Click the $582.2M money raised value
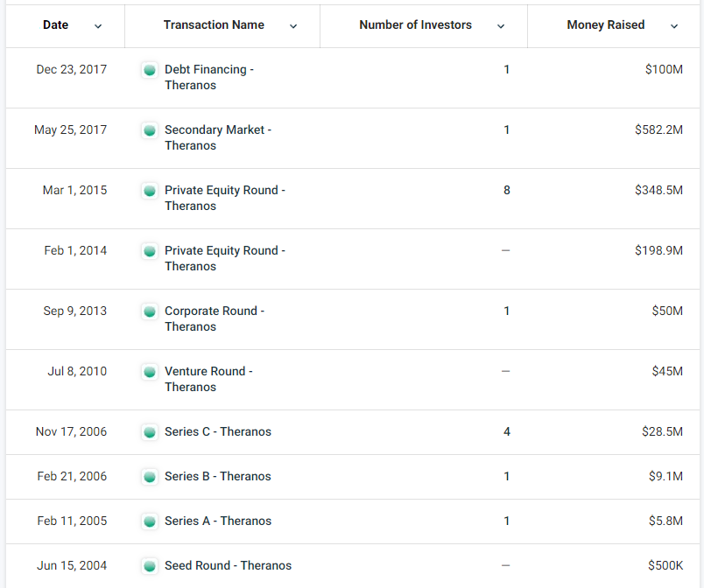This screenshot has height=588, width=704. pos(658,129)
